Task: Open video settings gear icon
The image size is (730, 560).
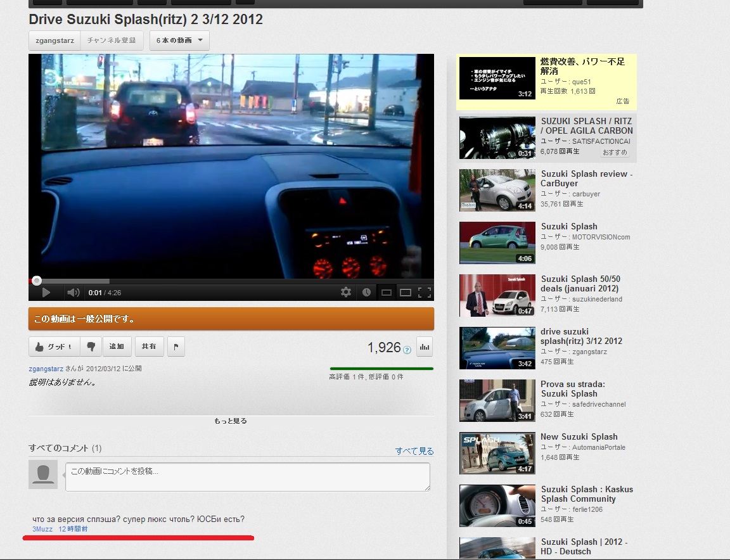Action: tap(346, 292)
